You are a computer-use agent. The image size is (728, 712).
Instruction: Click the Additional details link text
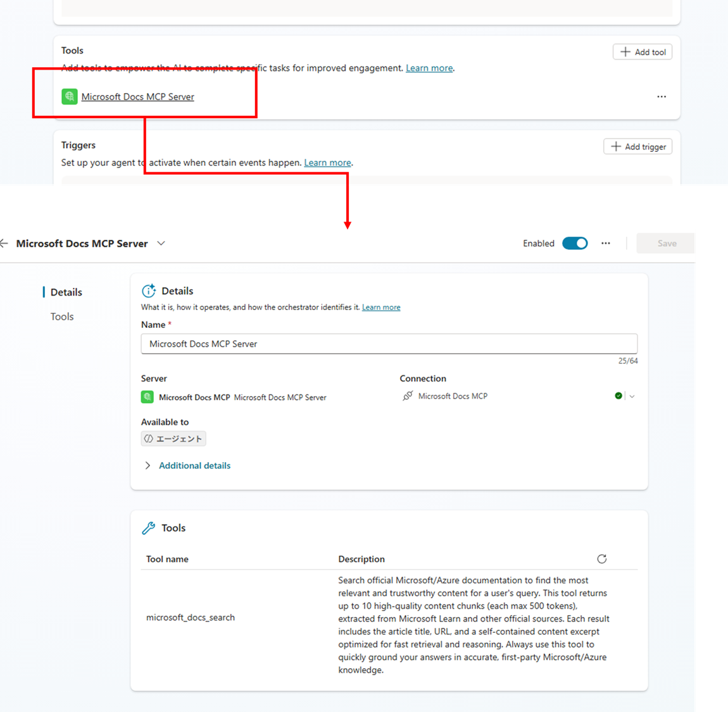(194, 466)
